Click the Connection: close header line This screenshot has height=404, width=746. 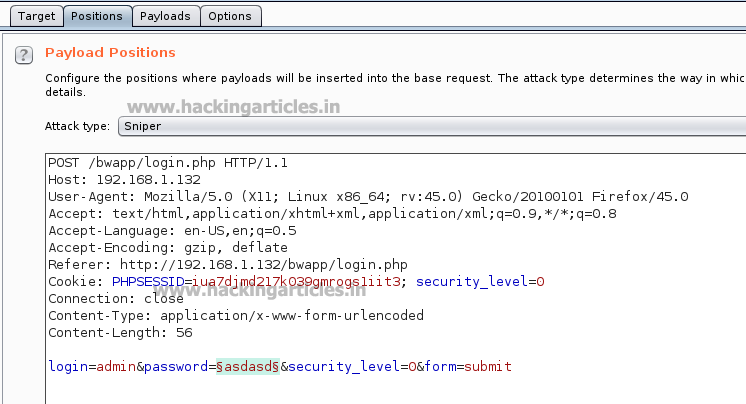click(x=116, y=298)
